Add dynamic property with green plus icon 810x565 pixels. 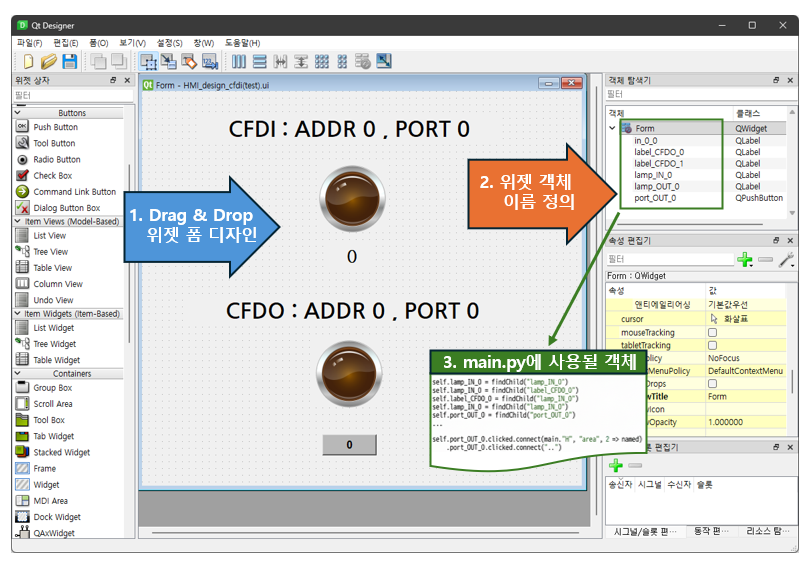pyautogui.click(x=744, y=260)
